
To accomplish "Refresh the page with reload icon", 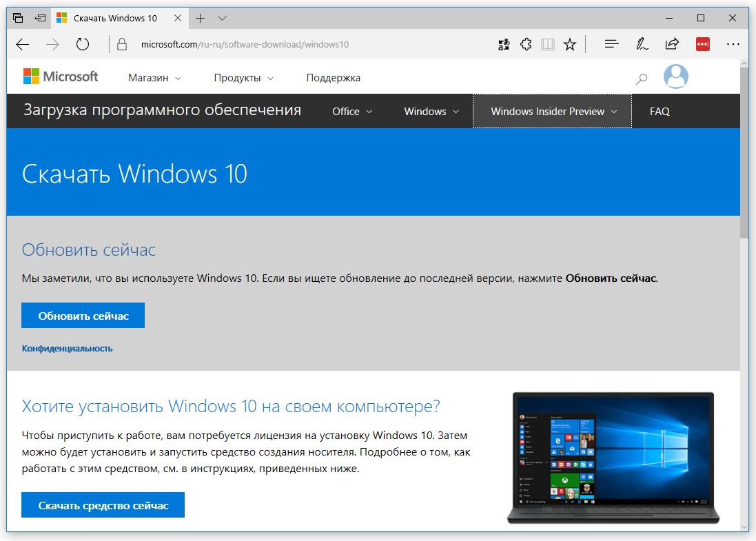I will tap(83, 45).
